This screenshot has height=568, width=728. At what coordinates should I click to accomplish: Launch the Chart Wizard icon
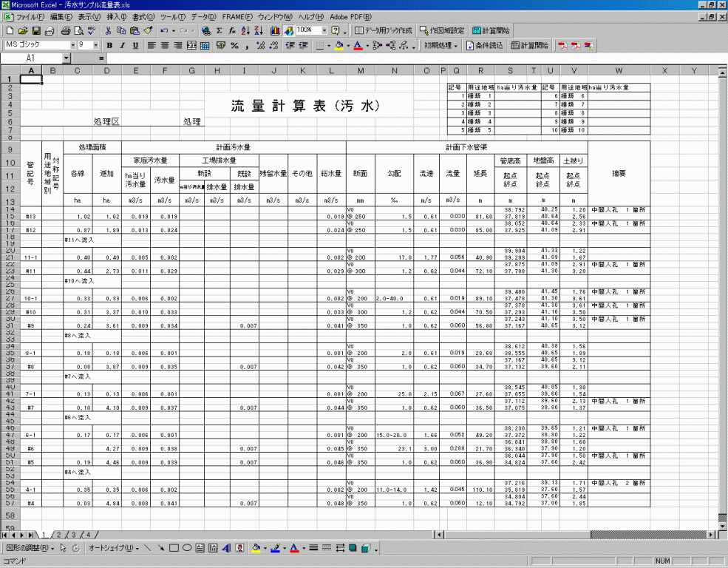275,30
